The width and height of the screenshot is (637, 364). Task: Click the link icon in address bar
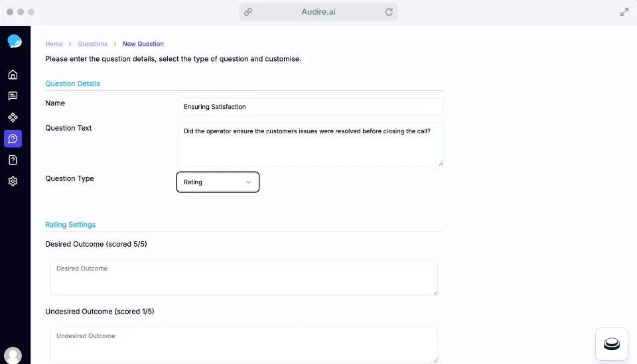(x=248, y=12)
